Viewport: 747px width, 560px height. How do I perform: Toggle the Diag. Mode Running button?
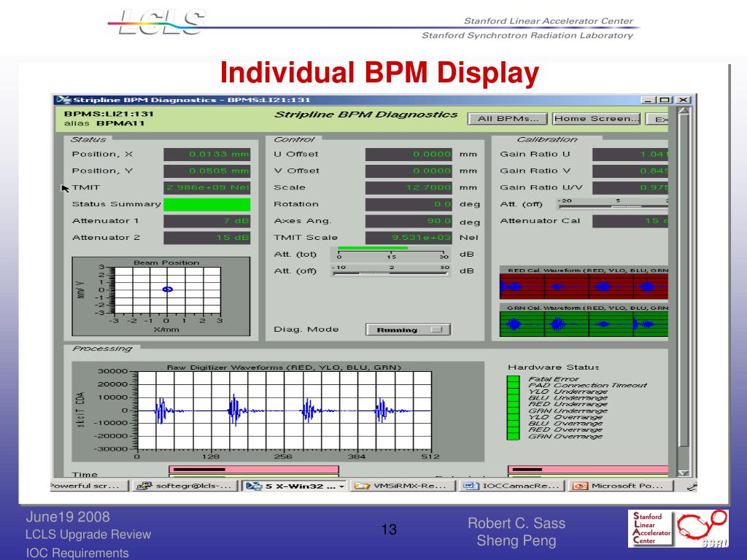(409, 330)
